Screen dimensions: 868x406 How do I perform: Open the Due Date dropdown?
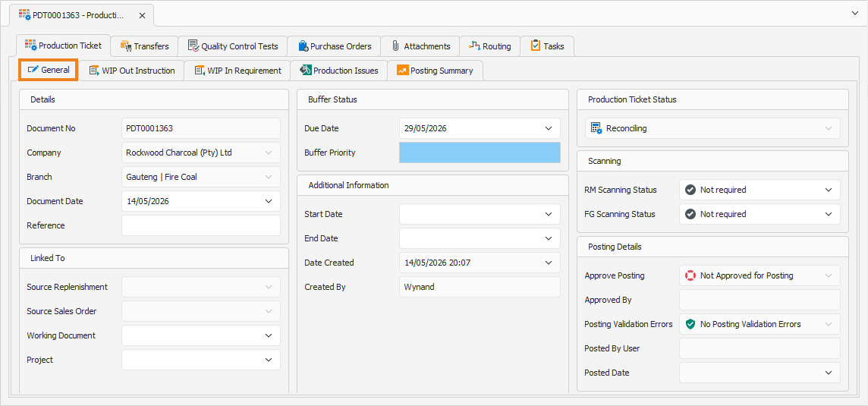(x=549, y=128)
